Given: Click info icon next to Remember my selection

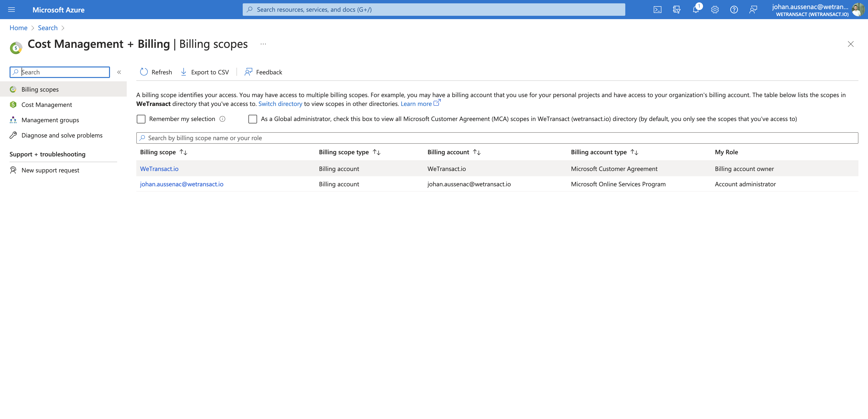Looking at the screenshot, I should pyautogui.click(x=222, y=119).
